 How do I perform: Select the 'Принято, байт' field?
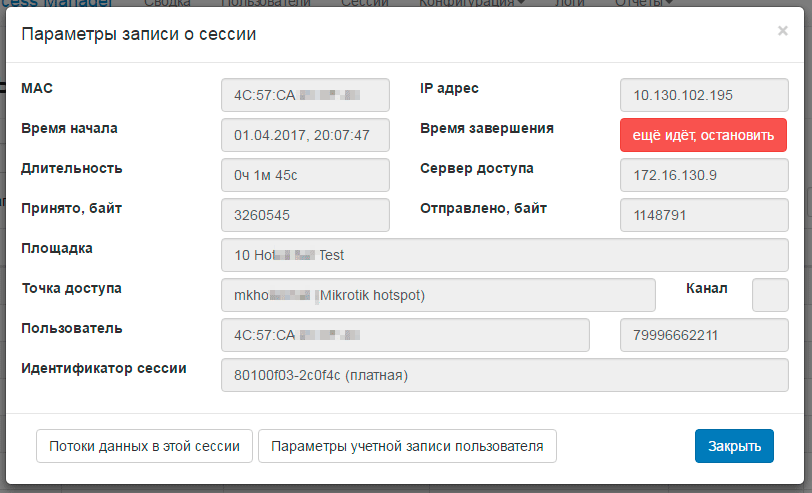[x=305, y=215]
